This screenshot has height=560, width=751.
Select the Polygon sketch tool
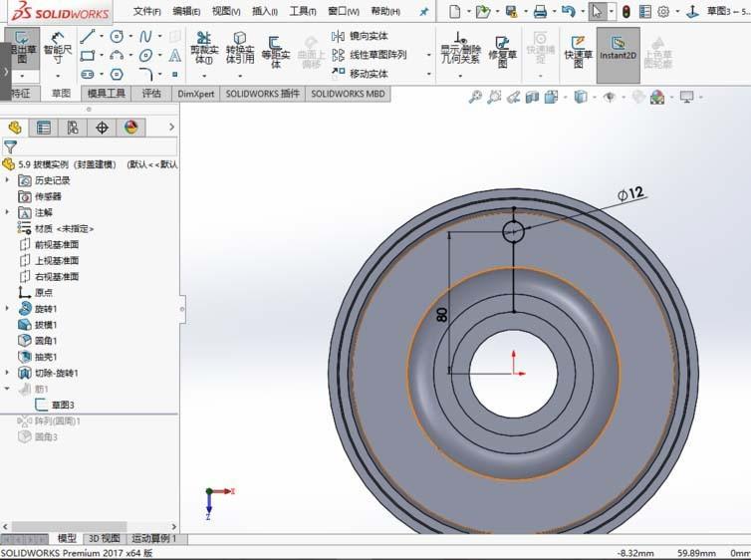point(117,75)
